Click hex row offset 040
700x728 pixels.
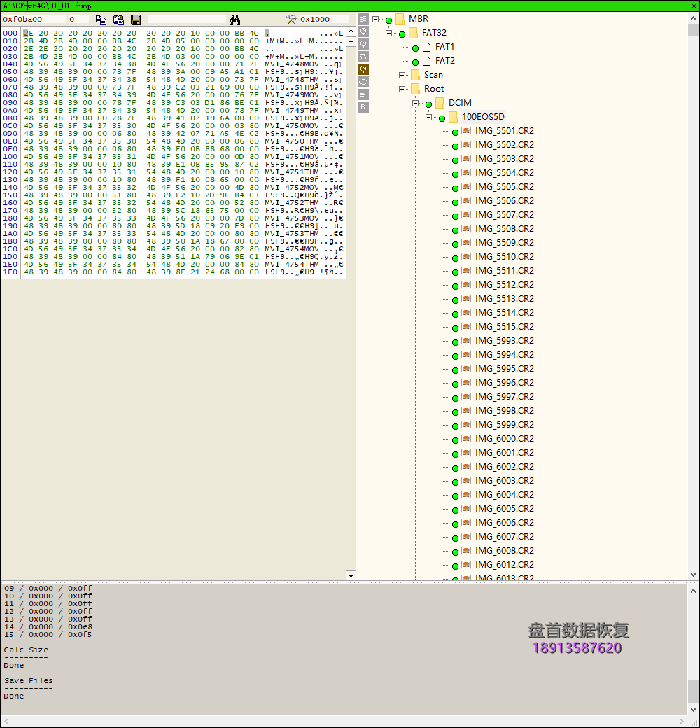click(x=10, y=64)
